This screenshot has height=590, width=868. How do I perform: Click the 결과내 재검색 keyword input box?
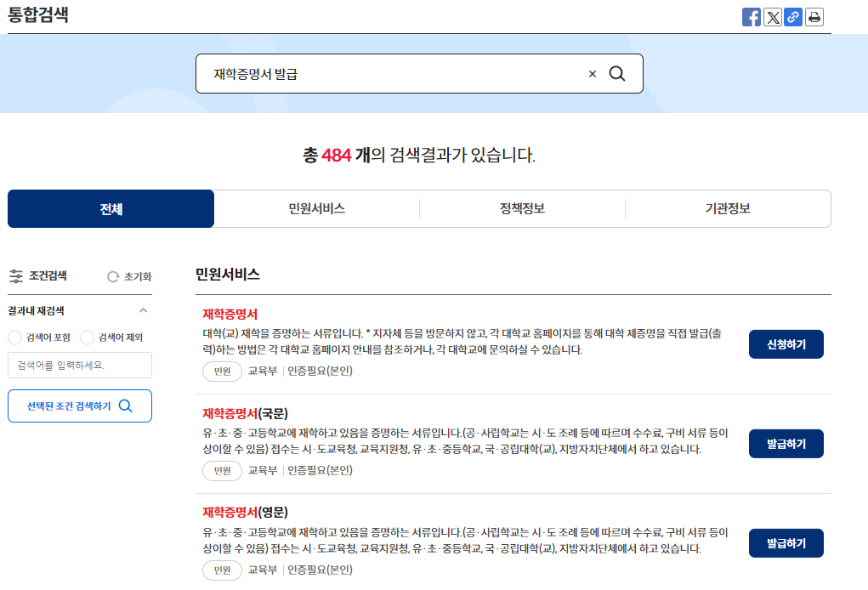[79, 364]
